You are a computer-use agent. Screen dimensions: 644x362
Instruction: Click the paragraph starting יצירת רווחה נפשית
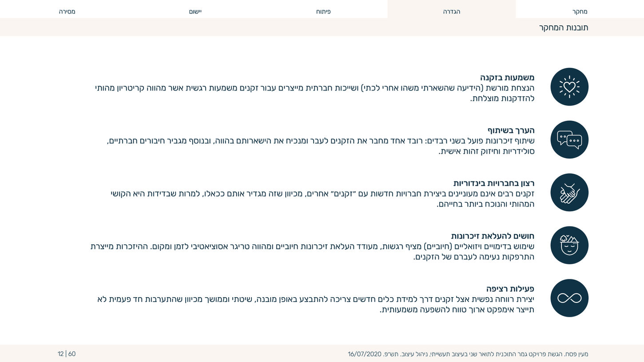click(x=316, y=305)
